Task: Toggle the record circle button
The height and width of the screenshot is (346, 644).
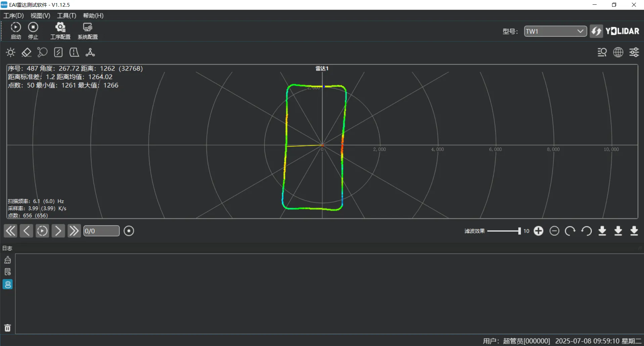Action: [129, 231]
